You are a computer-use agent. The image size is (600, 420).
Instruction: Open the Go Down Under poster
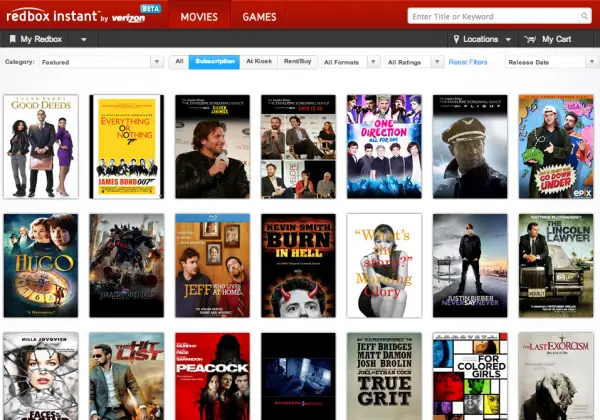tap(556, 147)
